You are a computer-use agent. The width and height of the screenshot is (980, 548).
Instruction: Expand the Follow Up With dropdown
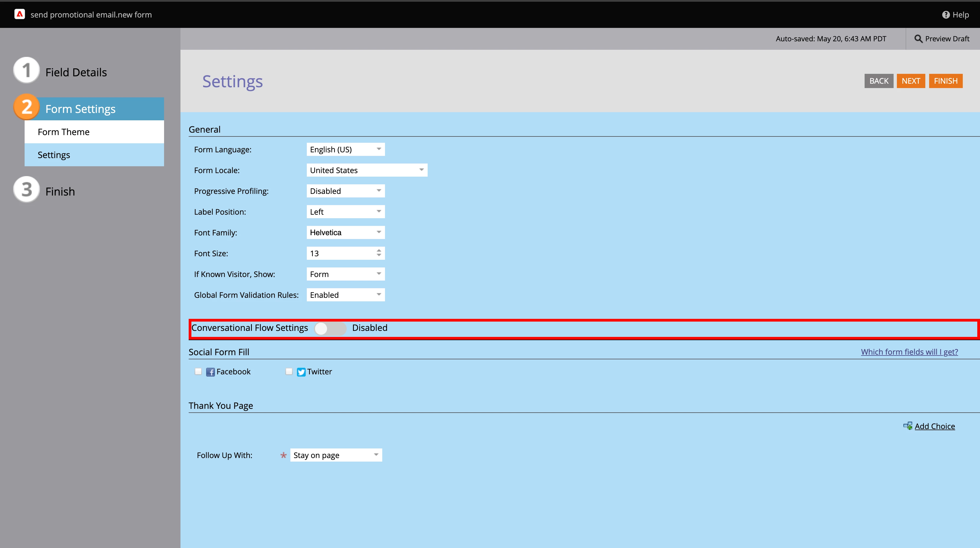tap(336, 455)
